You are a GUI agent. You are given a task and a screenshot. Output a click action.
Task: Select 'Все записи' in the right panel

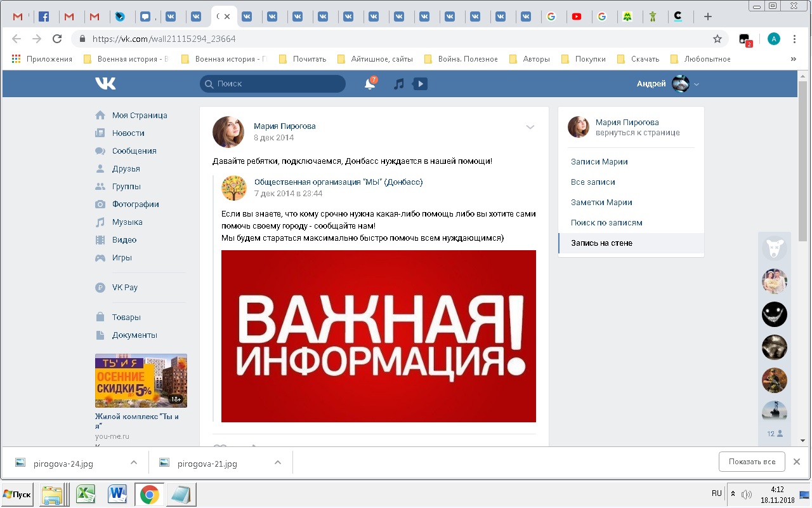(x=593, y=182)
